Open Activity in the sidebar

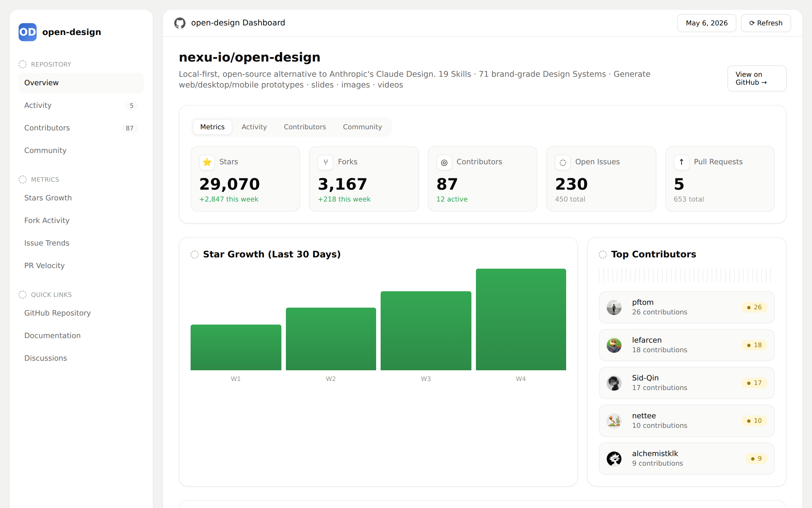(x=81, y=105)
